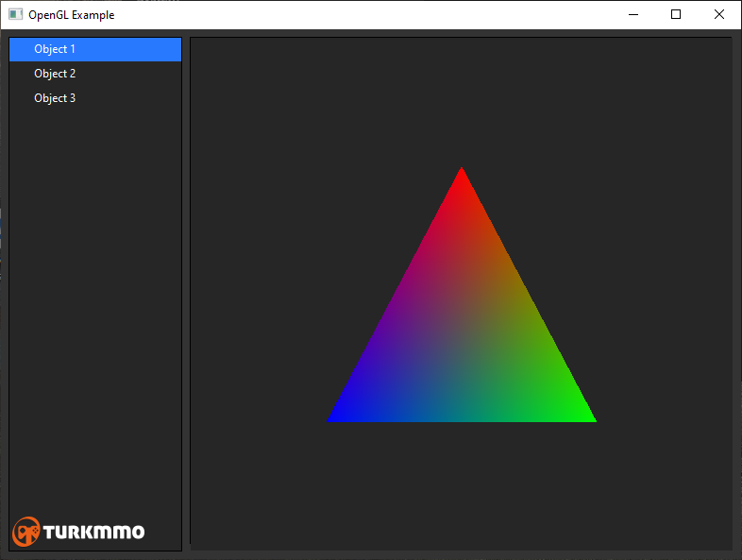Viewport: 742px width, 560px height.
Task: Close the OpenGL Example window
Action: point(718,15)
